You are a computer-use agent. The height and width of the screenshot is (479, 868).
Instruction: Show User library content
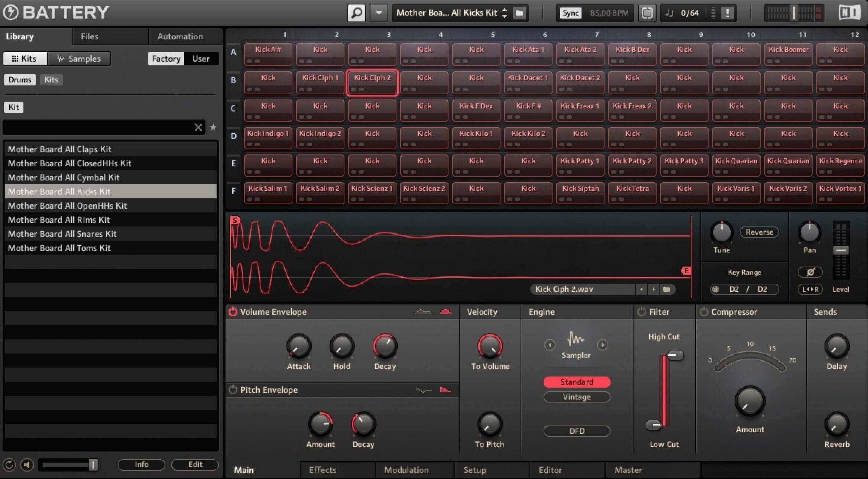(x=201, y=59)
